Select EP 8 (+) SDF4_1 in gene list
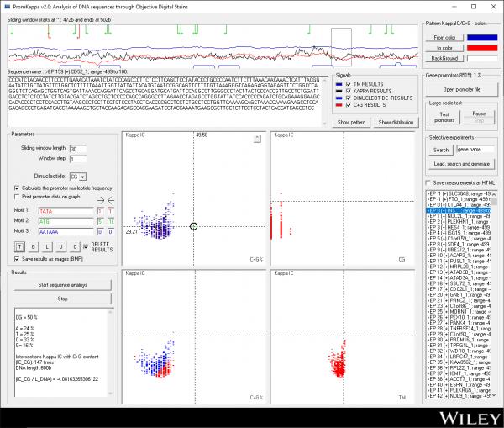The width and height of the screenshot is (504, 428). coord(459,244)
